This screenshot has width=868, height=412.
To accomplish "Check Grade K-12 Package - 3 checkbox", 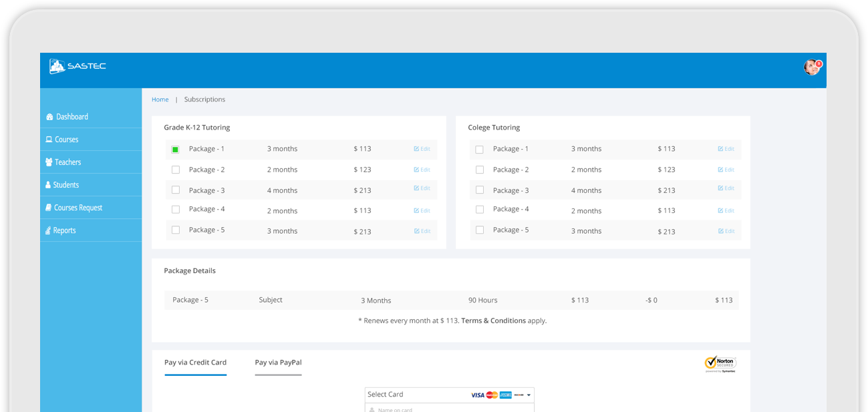I will tap(176, 190).
